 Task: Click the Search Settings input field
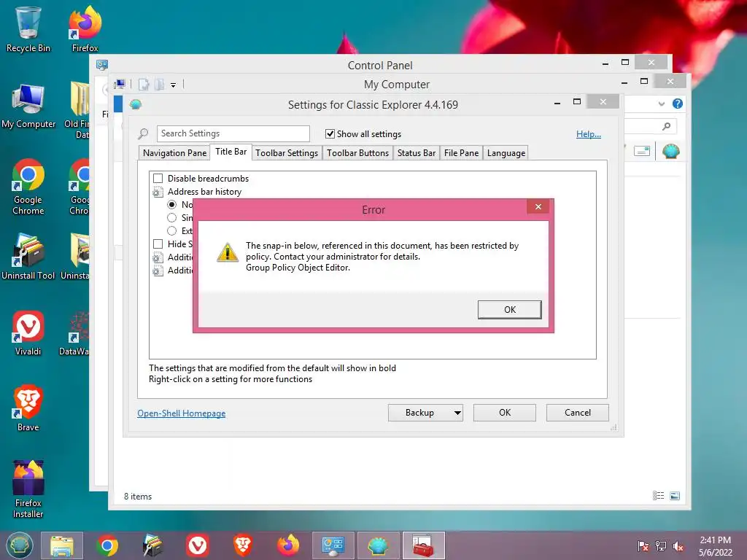(x=233, y=133)
